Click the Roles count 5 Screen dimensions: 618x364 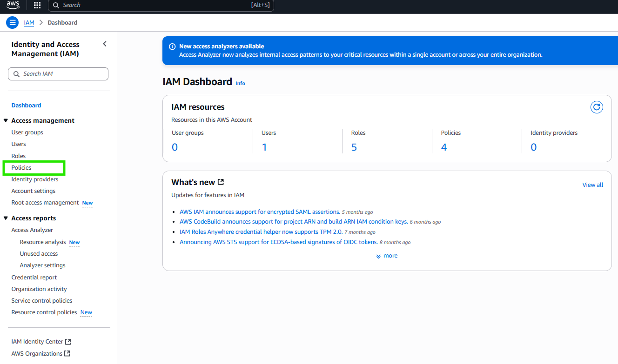pyautogui.click(x=354, y=147)
